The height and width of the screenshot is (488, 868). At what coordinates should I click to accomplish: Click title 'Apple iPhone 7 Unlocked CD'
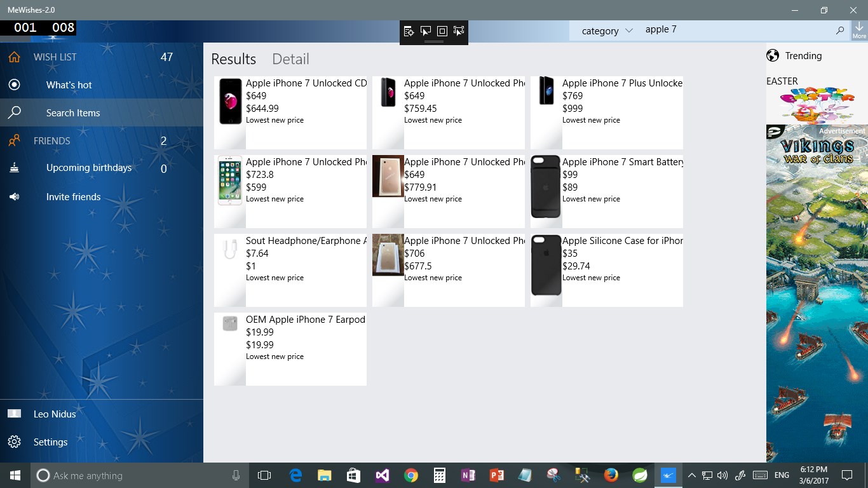pos(306,83)
